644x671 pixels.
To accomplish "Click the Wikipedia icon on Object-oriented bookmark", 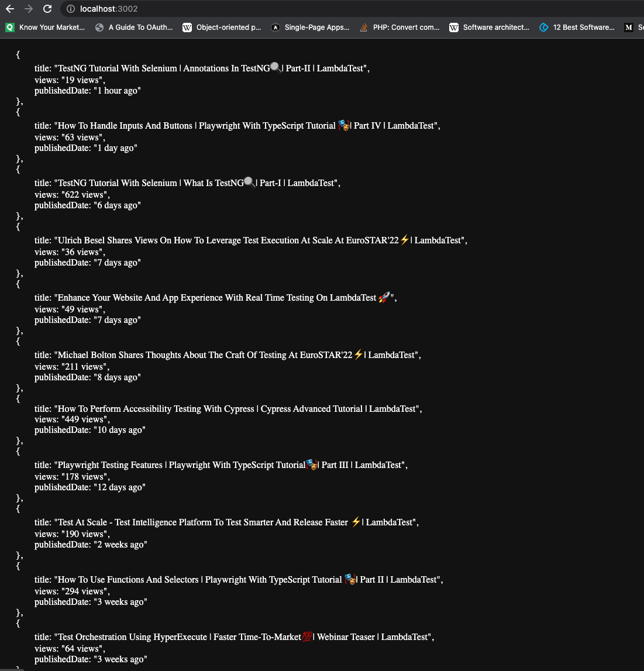I will (187, 27).
